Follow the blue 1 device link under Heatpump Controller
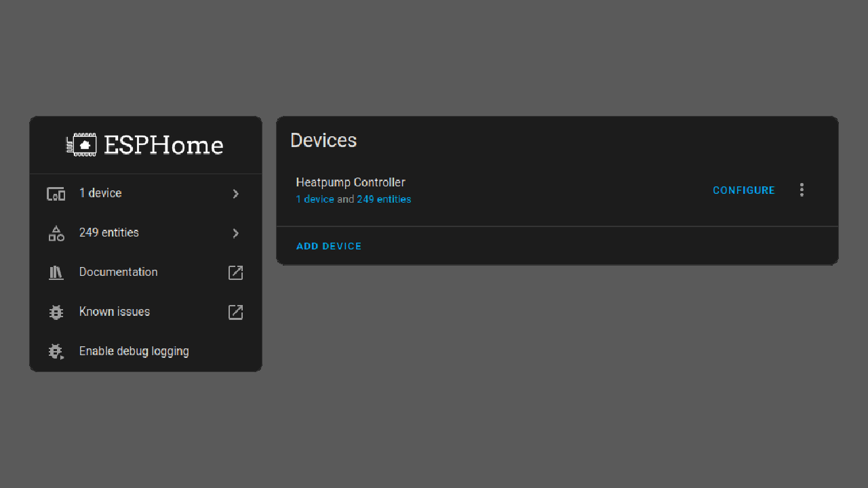This screenshot has height=488, width=868. [x=315, y=199]
